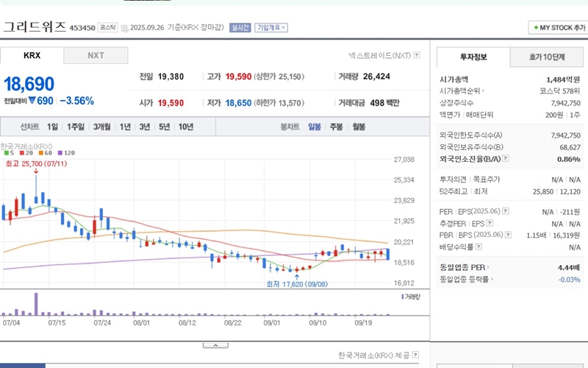Image resolution: width=588 pixels, height=368 pixels.
Task: Click the 외국인보유주식수 value 68,627
Action: 570,147
